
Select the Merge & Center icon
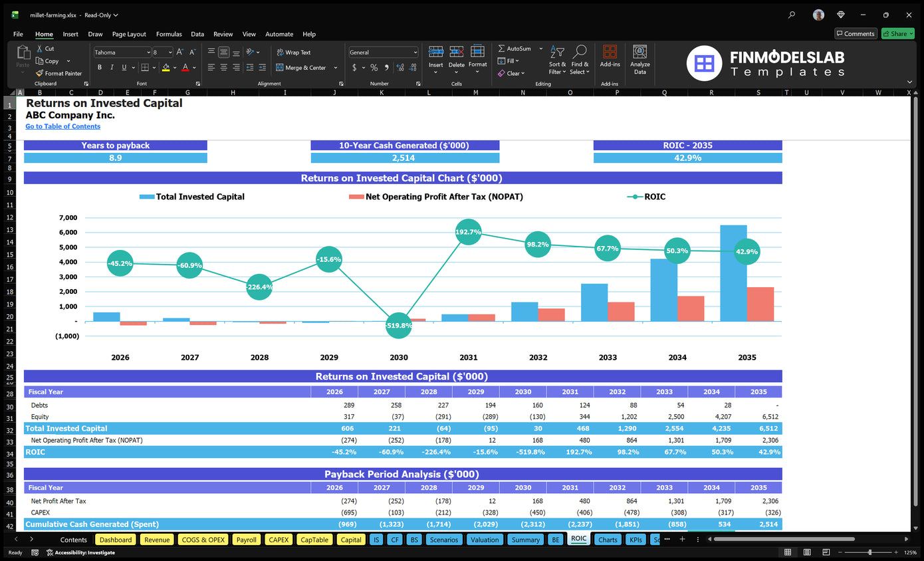(x=279, y=67)
